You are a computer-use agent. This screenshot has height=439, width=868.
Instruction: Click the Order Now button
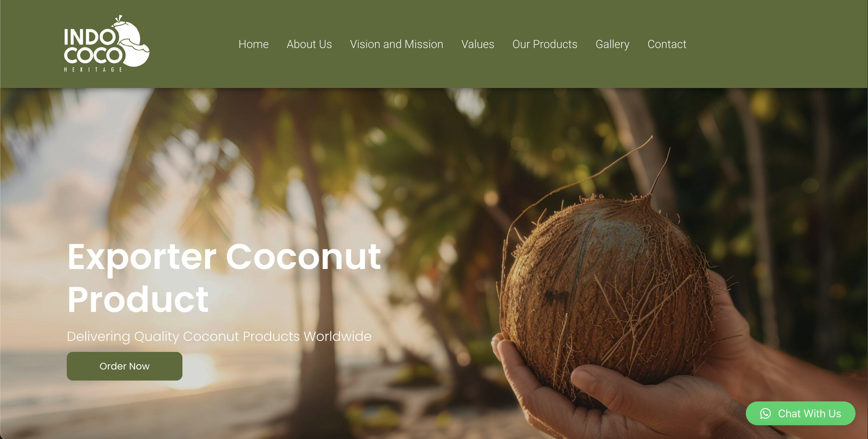[124, 366]
